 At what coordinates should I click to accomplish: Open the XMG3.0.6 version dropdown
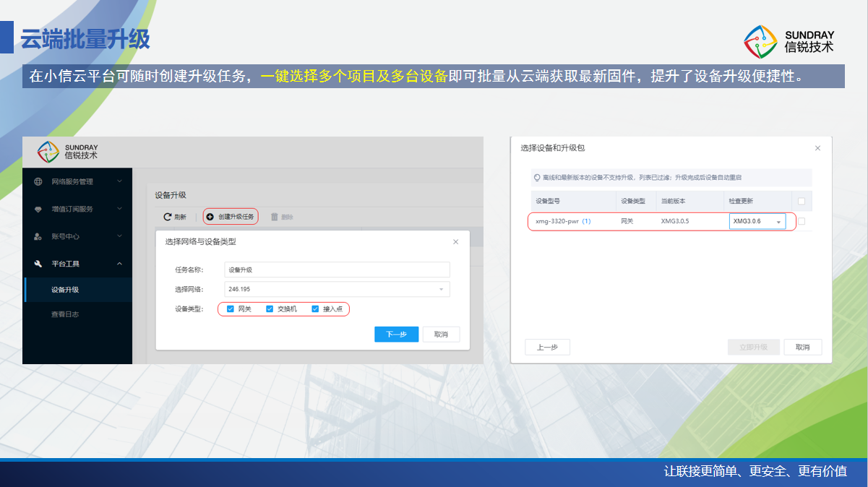pyautogui.click(x=757, y=221)
